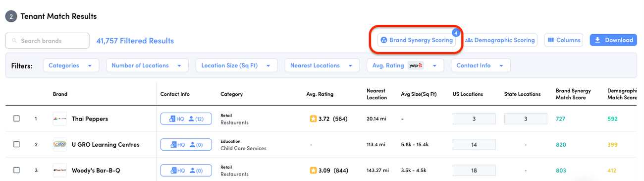Open U GRO Learning Centres contact info
This screenshot has width=644, height=181.
click(x=186, y=144)
